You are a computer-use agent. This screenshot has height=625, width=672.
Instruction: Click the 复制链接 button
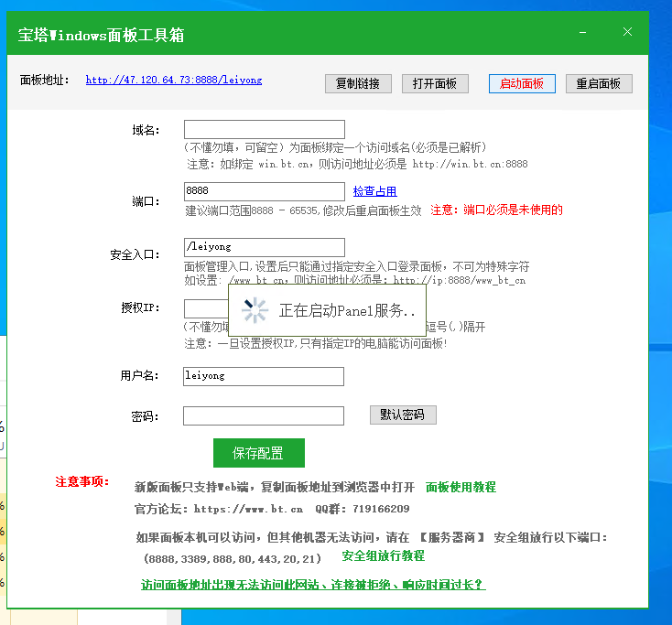(x=358, y=83)
